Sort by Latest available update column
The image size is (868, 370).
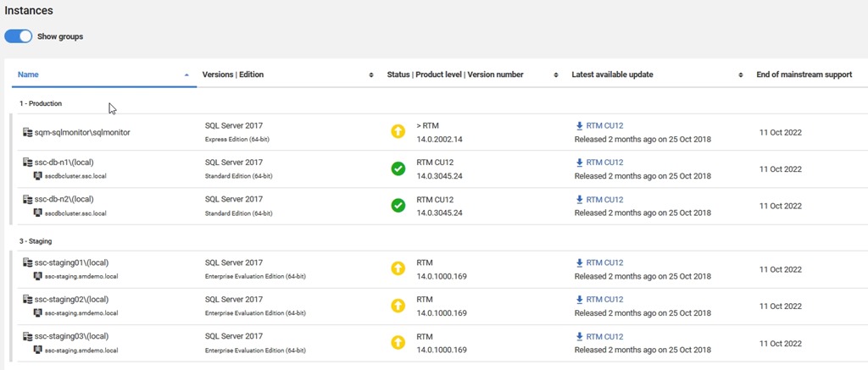(x=612, y=75)
